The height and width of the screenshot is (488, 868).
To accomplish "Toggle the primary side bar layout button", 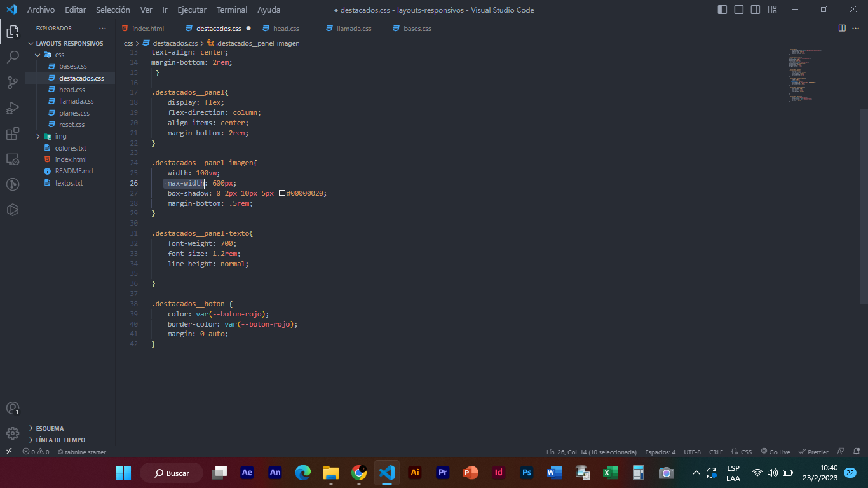I will pyautogui.click(x=722, y=10).
